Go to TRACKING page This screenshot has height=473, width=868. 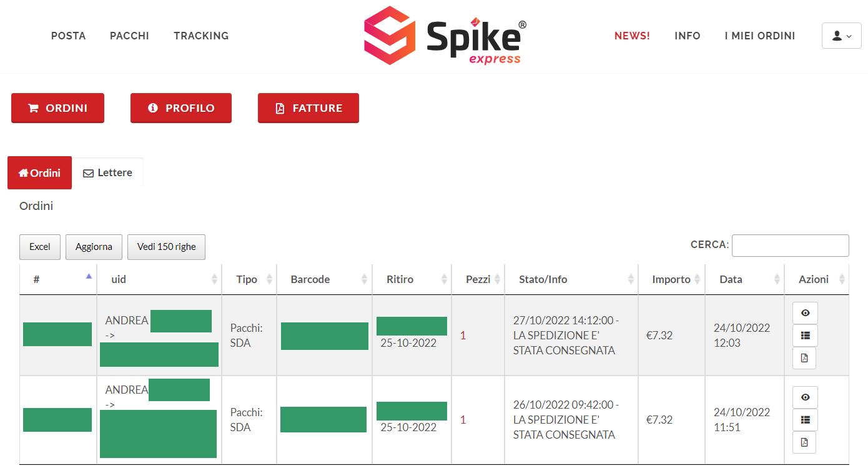click(201, 36)
